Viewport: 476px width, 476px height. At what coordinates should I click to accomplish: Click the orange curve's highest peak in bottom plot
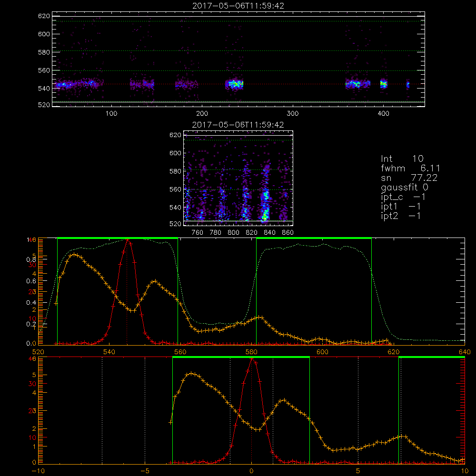pos(191,373)
